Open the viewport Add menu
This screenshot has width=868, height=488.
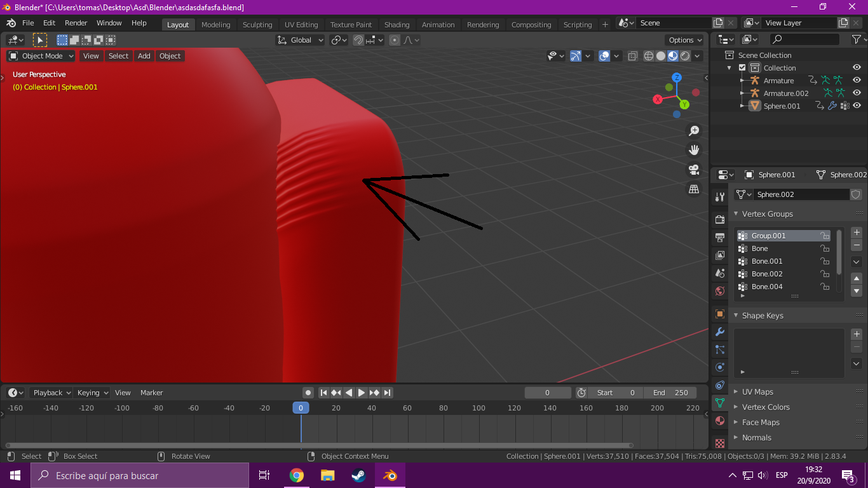[144, 56]
